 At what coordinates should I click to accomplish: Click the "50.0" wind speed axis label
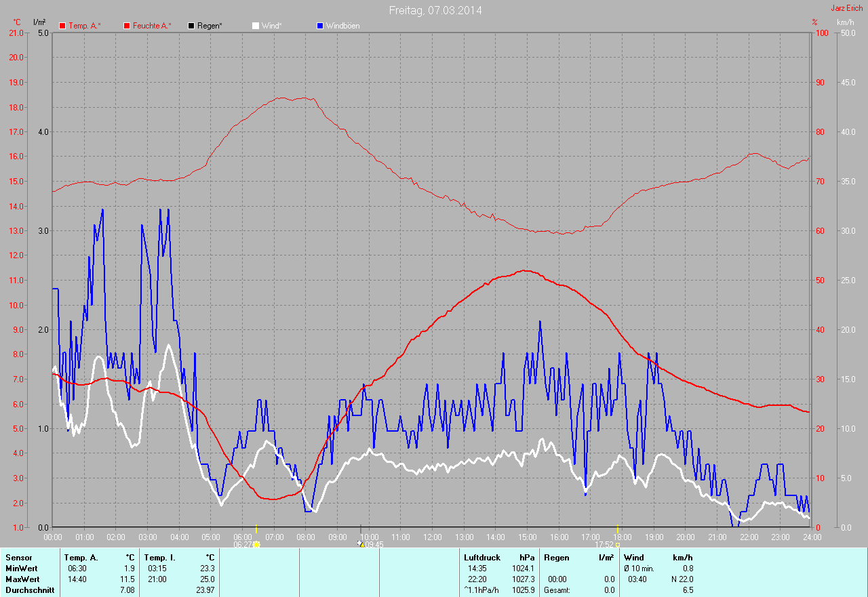click(x=848, y=33)
